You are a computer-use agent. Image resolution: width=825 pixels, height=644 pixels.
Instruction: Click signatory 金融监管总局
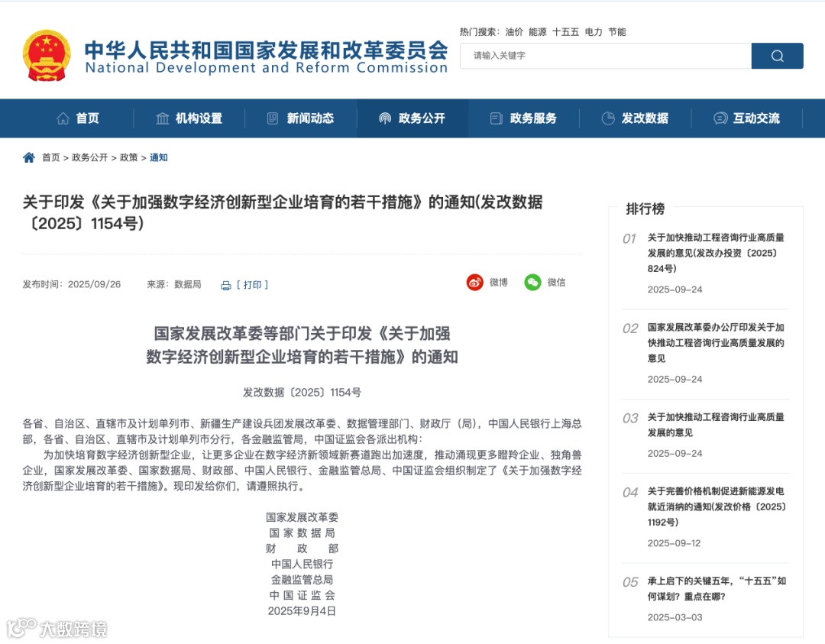point(302,580)
